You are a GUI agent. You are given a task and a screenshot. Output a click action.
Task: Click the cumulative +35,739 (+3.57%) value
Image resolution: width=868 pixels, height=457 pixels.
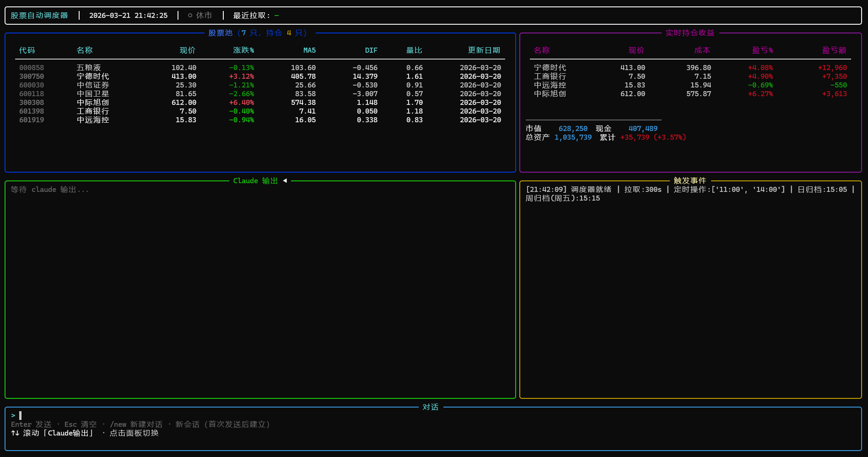(x=653, y=137)
